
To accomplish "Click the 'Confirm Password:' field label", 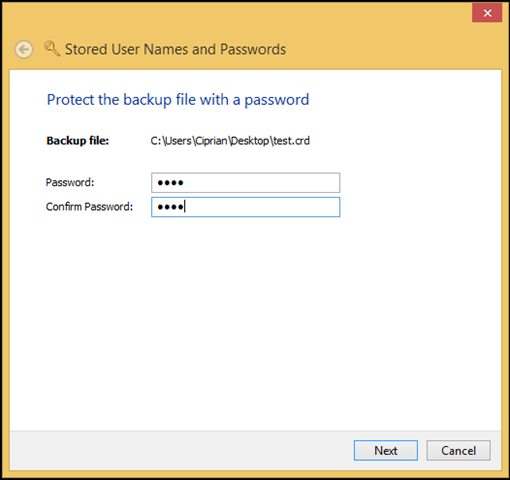I will [x=89, y=207].
